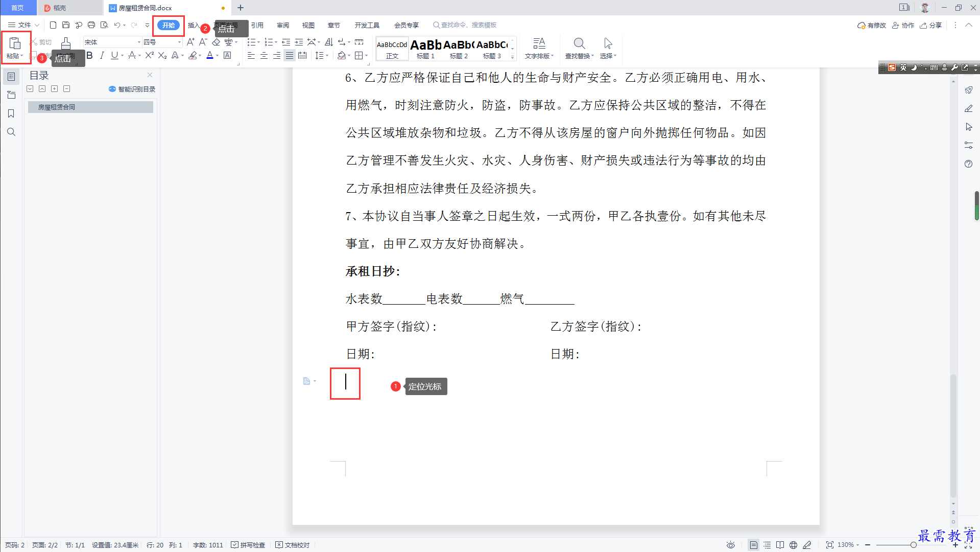Expand the styles gallery more arrow
This screenshot has width=980, height=552.
point(513,57)
